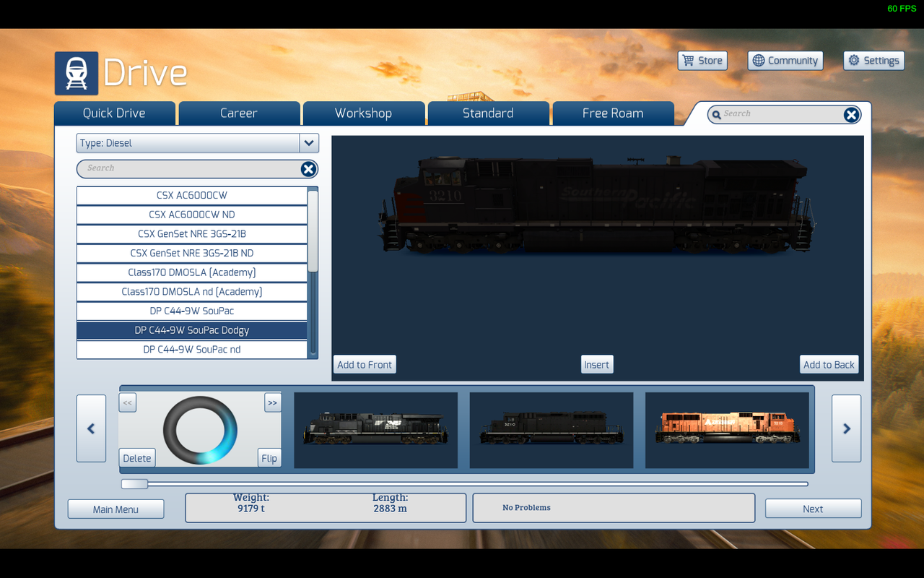924x578 pixels.
Task: Select the black 3210 locomotive thumbnail
Action: [x=552, y=430]
